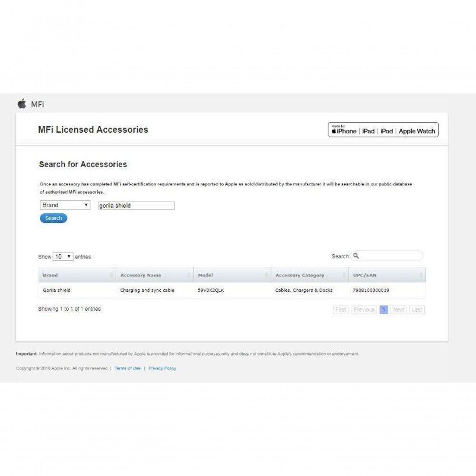Go to the First results page
The image size is (476, 476).
[x=341, y=310]
